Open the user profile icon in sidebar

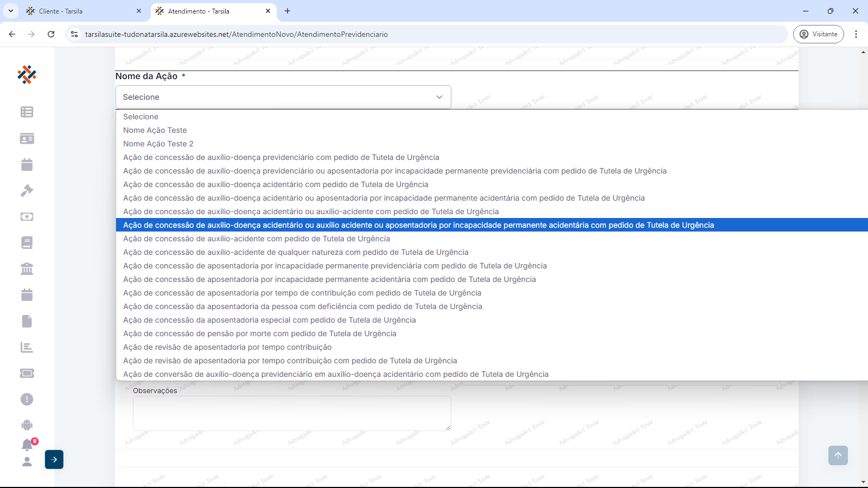click(27, 462)
